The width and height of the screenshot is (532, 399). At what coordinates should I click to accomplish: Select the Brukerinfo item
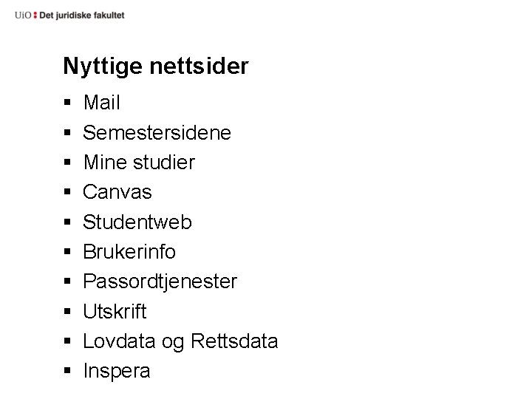point(129,252)
